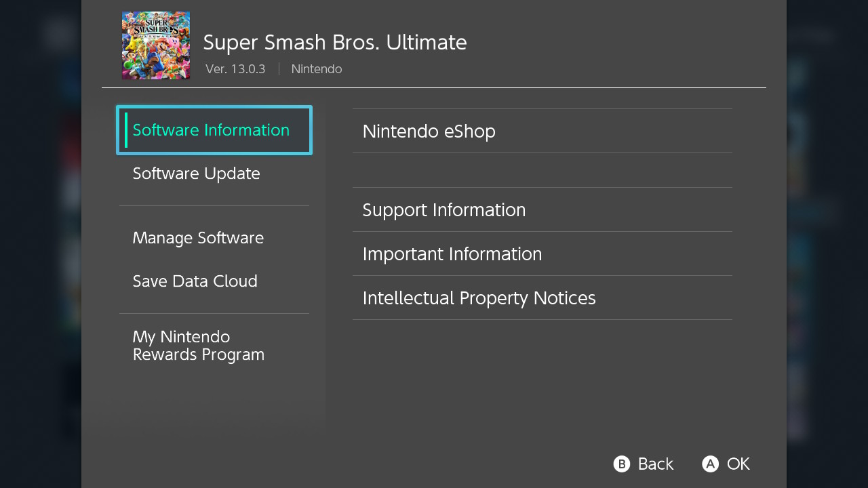Open the Nintendo eShop entry
868x488 pixels.
pos(542,131)
